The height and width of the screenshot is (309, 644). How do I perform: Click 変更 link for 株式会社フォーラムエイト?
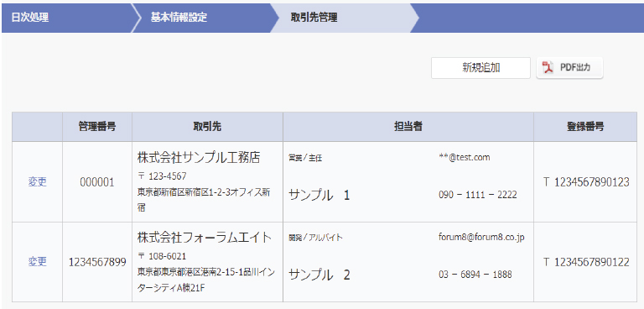click(x=38, y=262)
